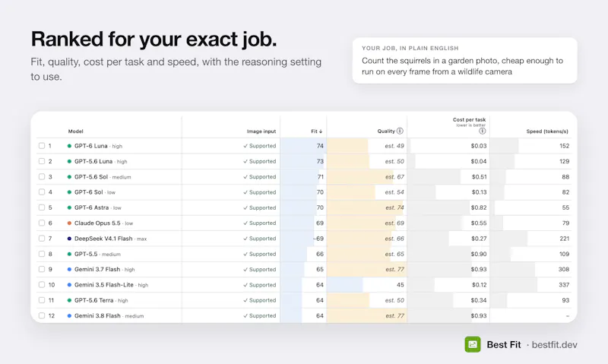Click the Supported checkmark for GPT-5.5
Image resolution: width=608 pixels, height=364 pixels.
[245, 255]
